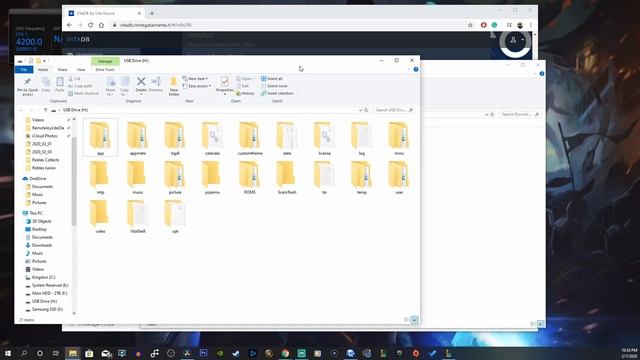Select the tai folder

point(324,177)
